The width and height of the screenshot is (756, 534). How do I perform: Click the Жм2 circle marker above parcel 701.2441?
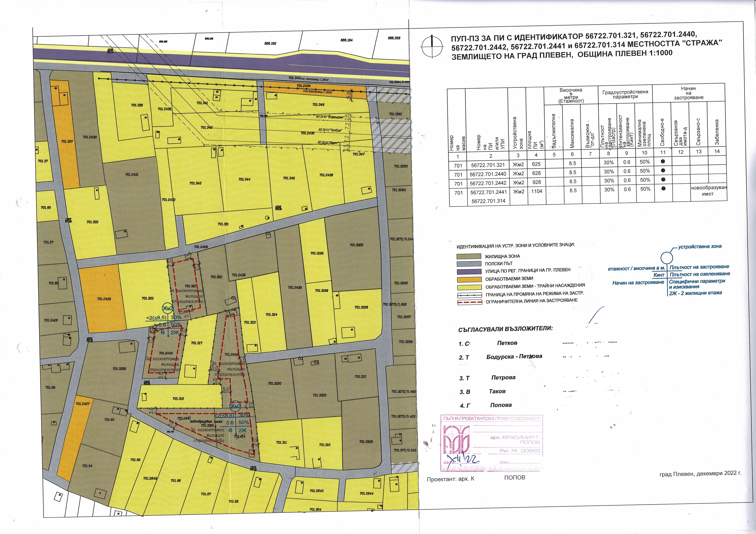coord(235,406)
